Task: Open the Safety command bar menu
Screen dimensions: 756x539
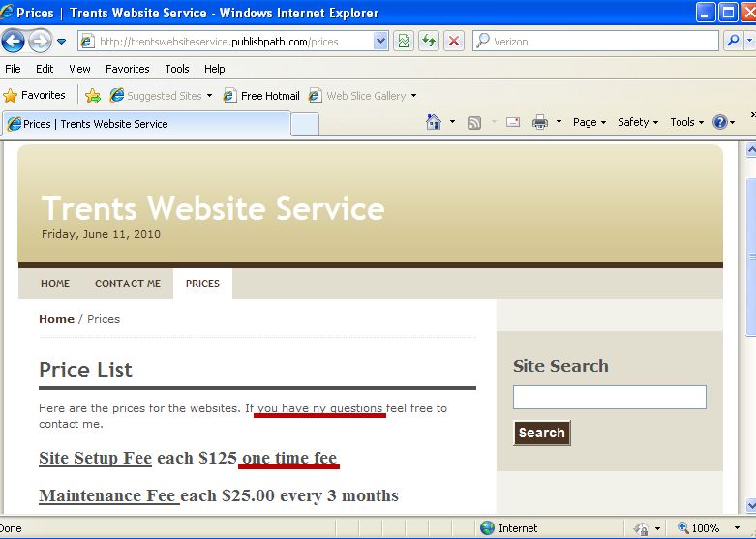Action: coord(638,122)
